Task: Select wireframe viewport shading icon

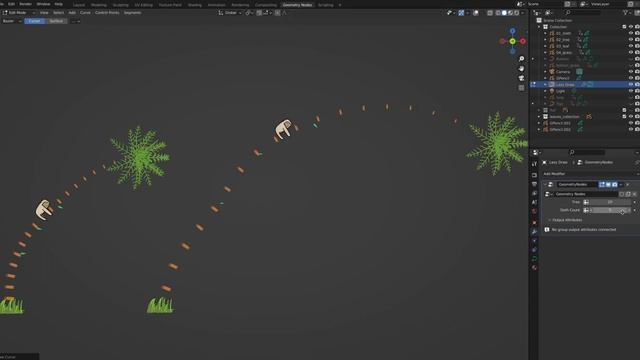Action: coord(498,13)
